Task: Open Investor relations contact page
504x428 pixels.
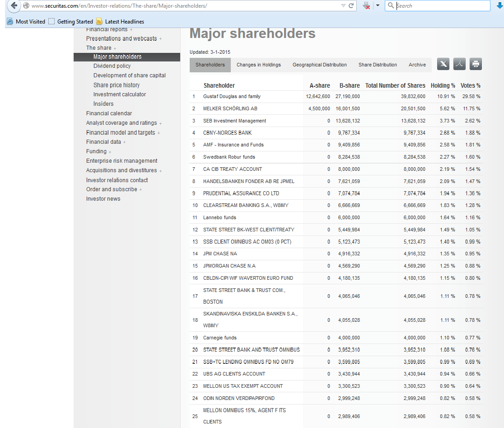Action: tap(117, 180)
